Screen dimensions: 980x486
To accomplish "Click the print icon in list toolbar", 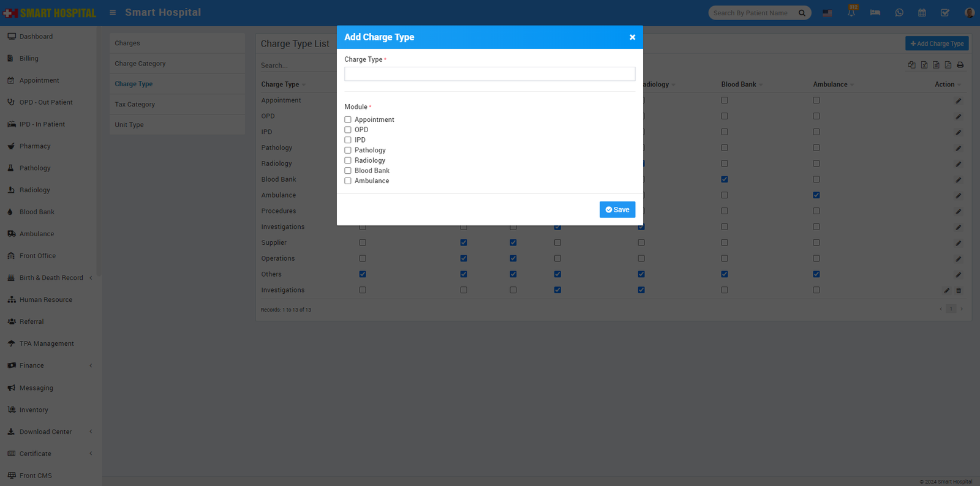I will (960, 65).
